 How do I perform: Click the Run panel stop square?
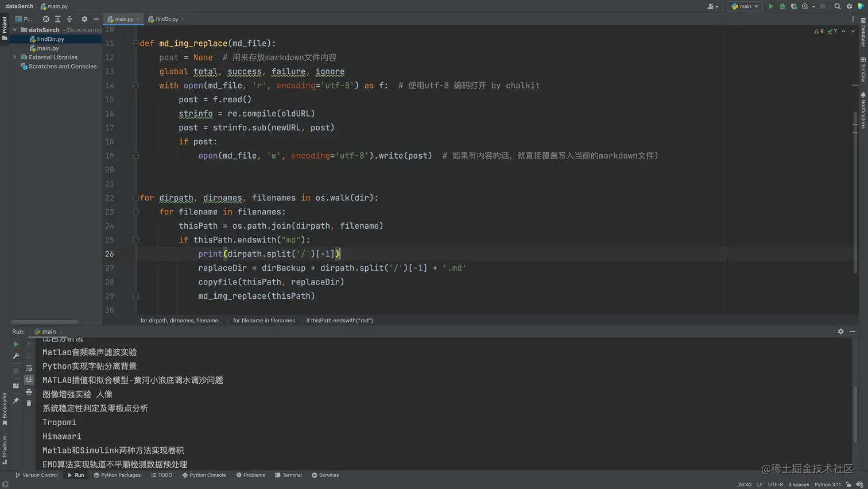coord(15,371)
